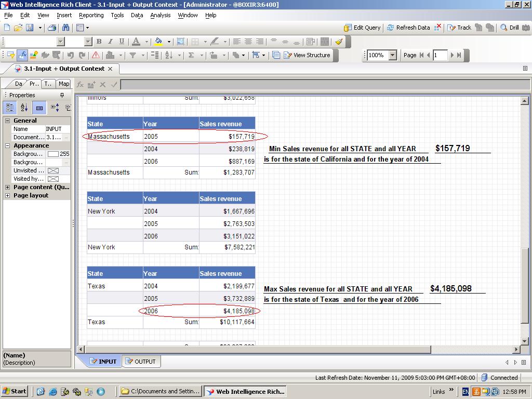The height and width of the screenshot is (399, 532).
Task: Open the Edit Query panel
Action: (362, 27)
